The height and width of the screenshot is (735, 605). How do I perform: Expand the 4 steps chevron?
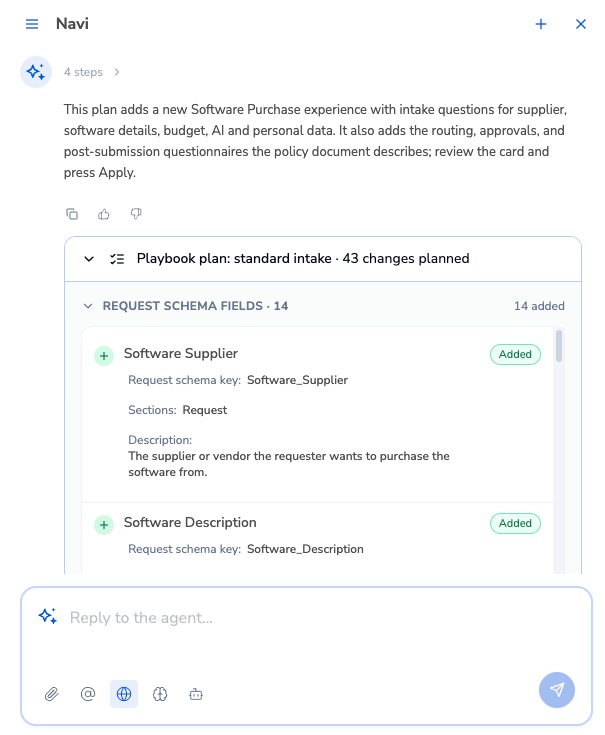click(117, 72)
